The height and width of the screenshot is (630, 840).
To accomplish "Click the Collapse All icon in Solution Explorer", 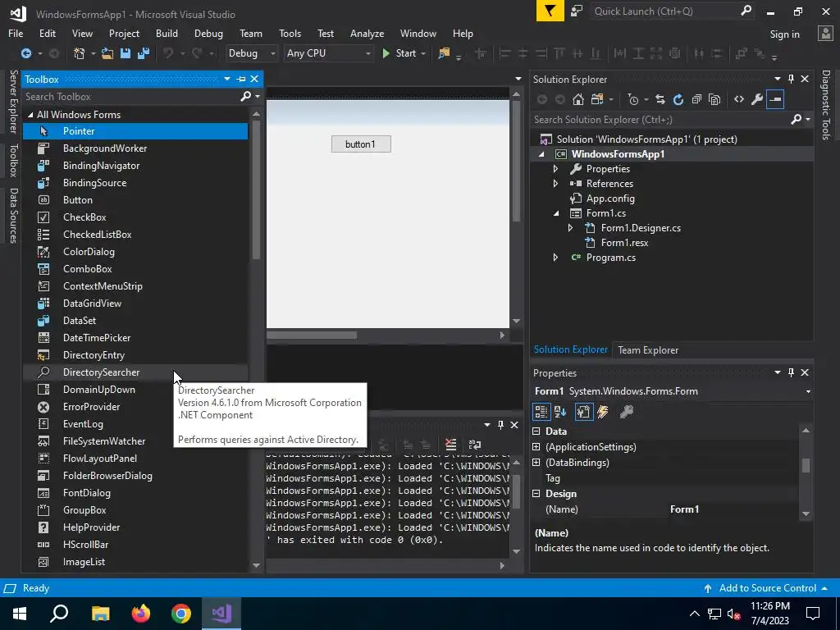I will 696,99.
